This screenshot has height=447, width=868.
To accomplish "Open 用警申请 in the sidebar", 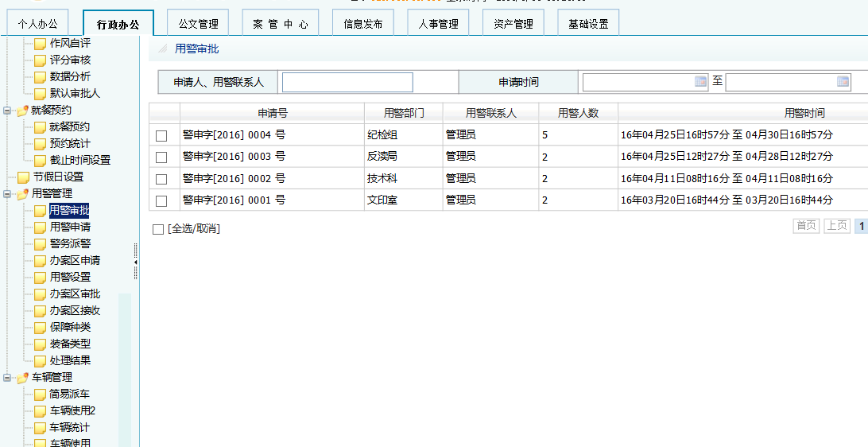I will coord(70,227).
